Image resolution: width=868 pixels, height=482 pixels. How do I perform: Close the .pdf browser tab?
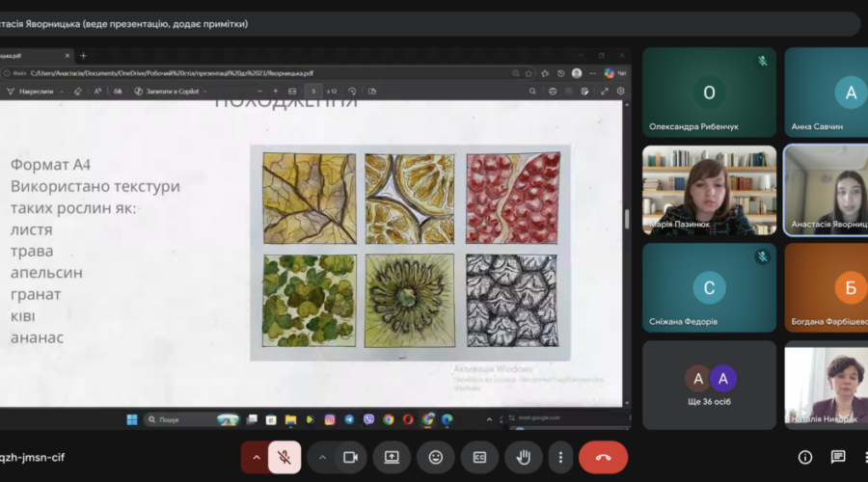pyautogui.click(x=67, y=56)
